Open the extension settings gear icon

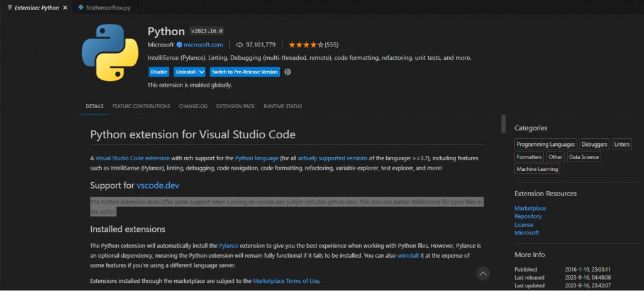288,72
